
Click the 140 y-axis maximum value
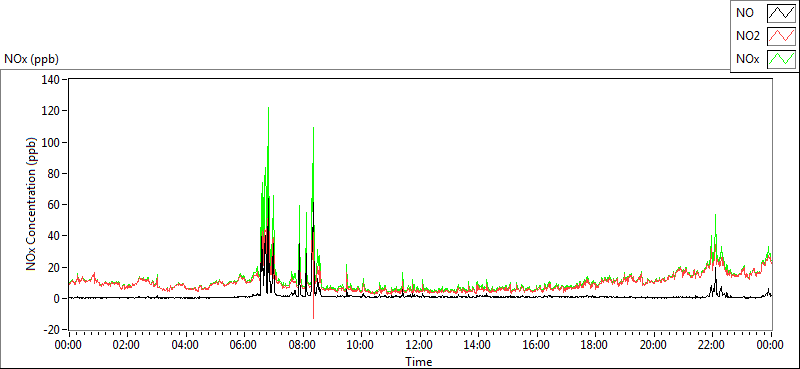[53, 80]
